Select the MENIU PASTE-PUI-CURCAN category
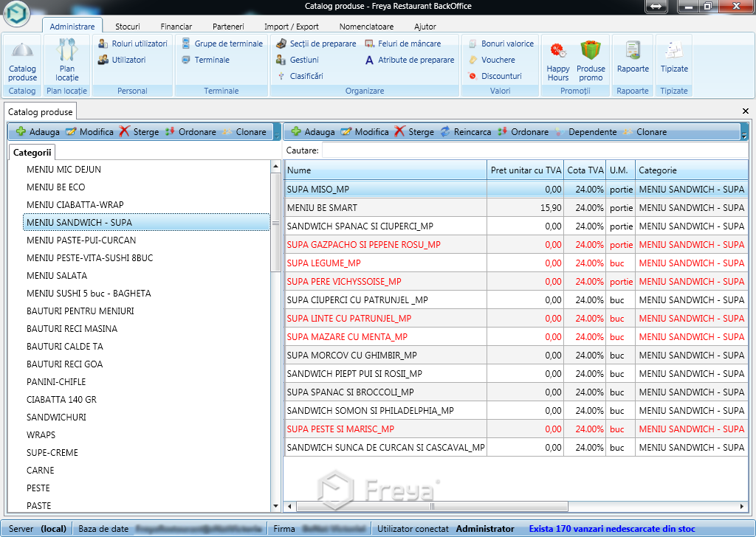The image size is (756, 537). [x=81, y=240]
